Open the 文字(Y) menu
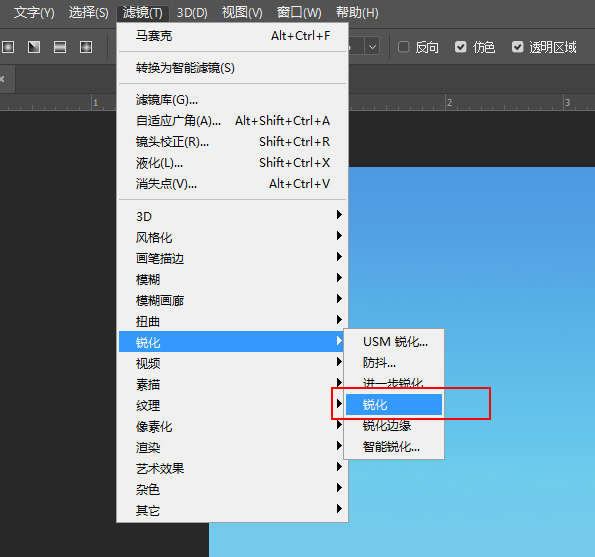Screen dimensions: 595x557 (x=34, y=13)
